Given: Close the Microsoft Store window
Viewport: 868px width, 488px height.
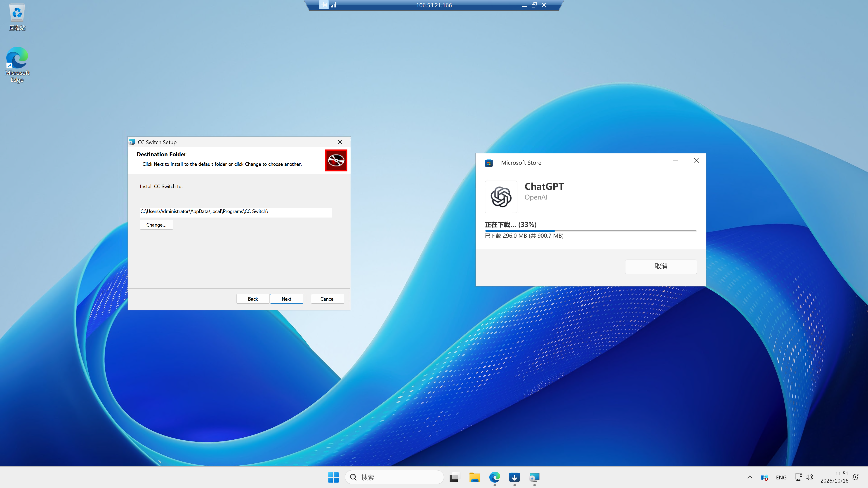Looking at the screenshot, I should click(x=696, y=160).
